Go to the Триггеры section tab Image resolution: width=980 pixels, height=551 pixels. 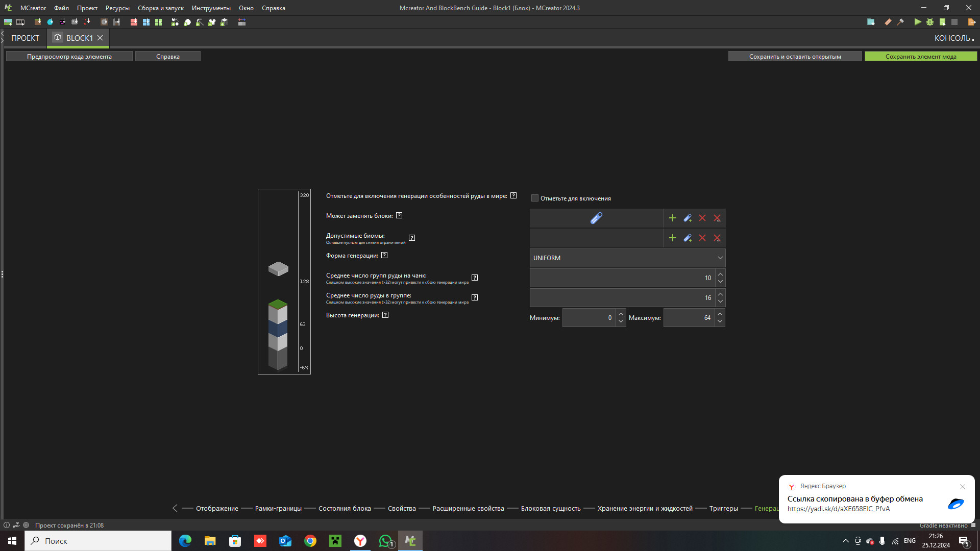point(723,509)
